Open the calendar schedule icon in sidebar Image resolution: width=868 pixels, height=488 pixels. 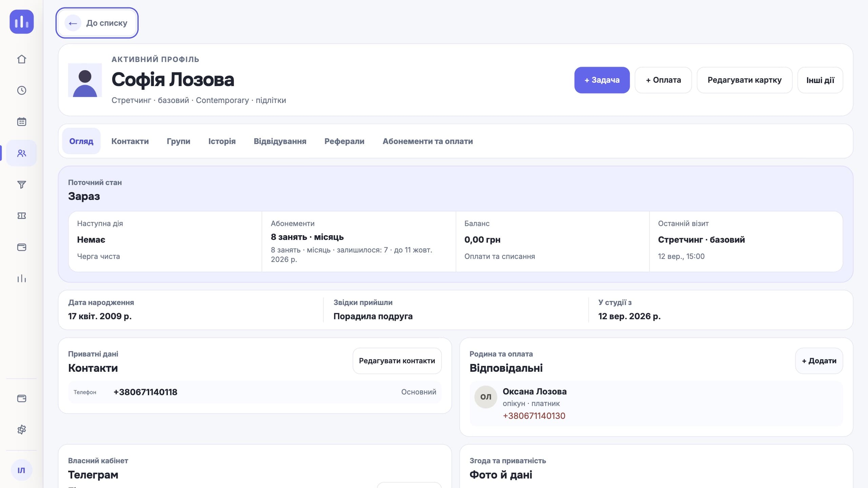click(x=21, y=122)
